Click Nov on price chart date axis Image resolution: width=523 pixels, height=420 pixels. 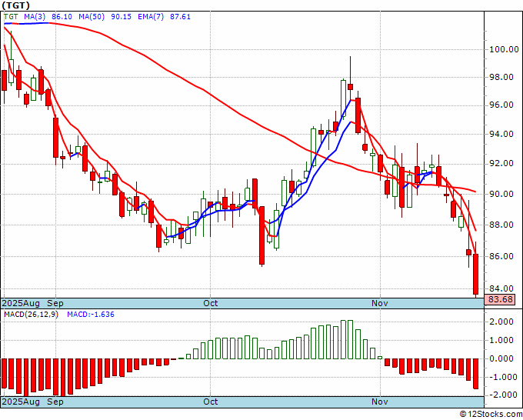(x=380, y=303)
